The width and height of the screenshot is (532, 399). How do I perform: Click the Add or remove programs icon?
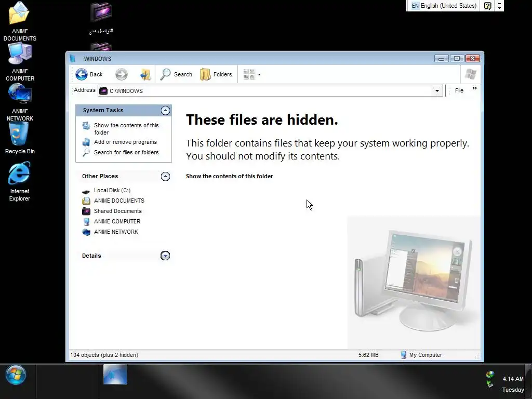(x=86, y=142)
